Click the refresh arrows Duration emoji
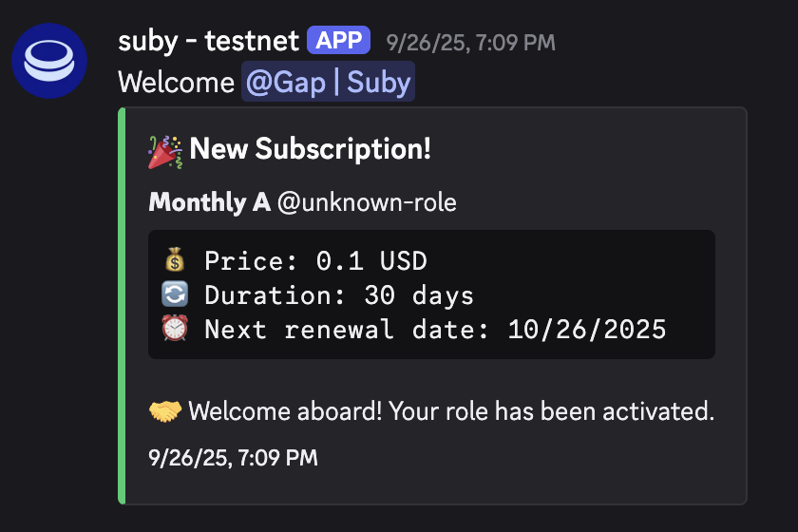Image resolution: width=798 pixels, height=532 pixels. point(173,295)
